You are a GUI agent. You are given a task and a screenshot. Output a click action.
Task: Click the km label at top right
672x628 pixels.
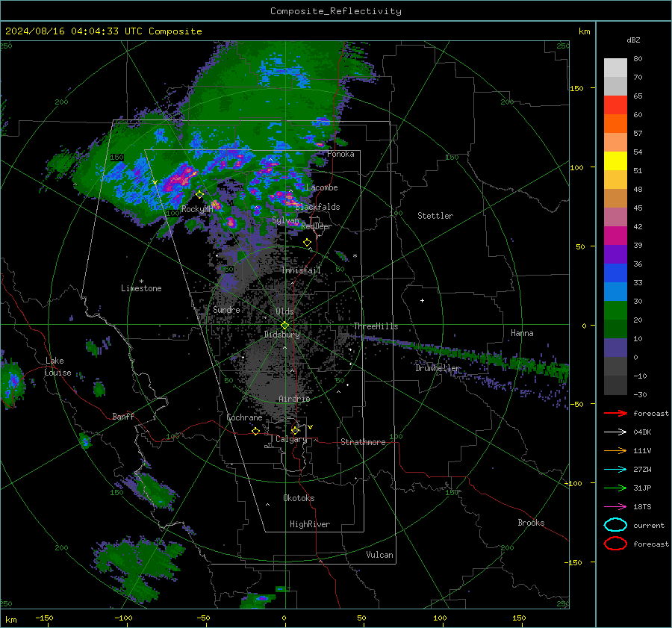(584, 31)
